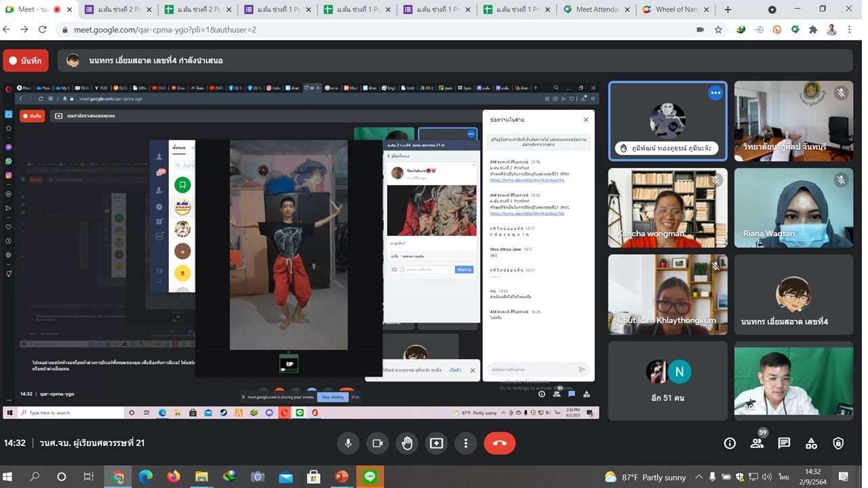The height and width of the screenshot is (488, 868).
Task: Show the participants list with 59 badge
Action: coord(757,443)
